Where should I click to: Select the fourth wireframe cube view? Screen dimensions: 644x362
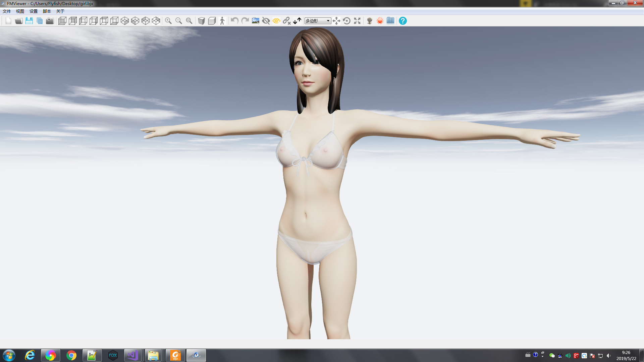[93, 21]
